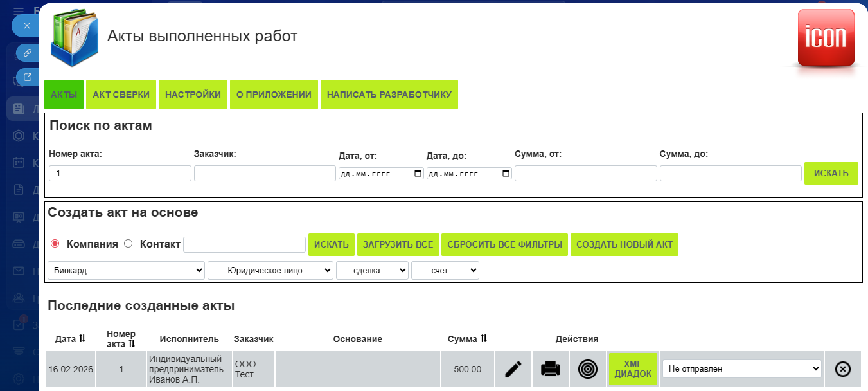
Task: Focus the company/contact search text field
Action: point(245,244)
